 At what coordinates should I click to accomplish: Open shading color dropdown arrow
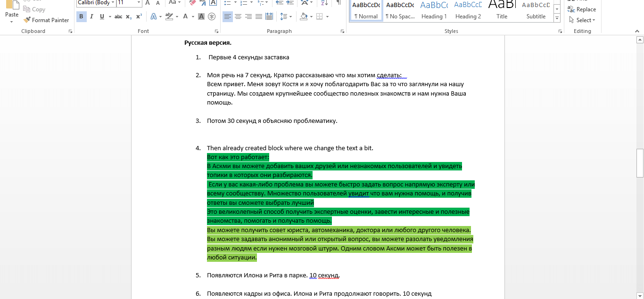point(311,16)
